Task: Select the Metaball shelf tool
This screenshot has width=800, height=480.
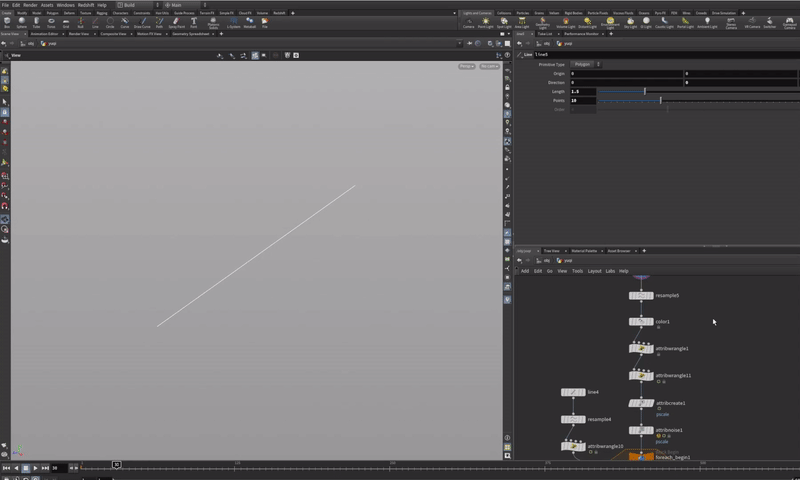Action: (x=249, y=22)
